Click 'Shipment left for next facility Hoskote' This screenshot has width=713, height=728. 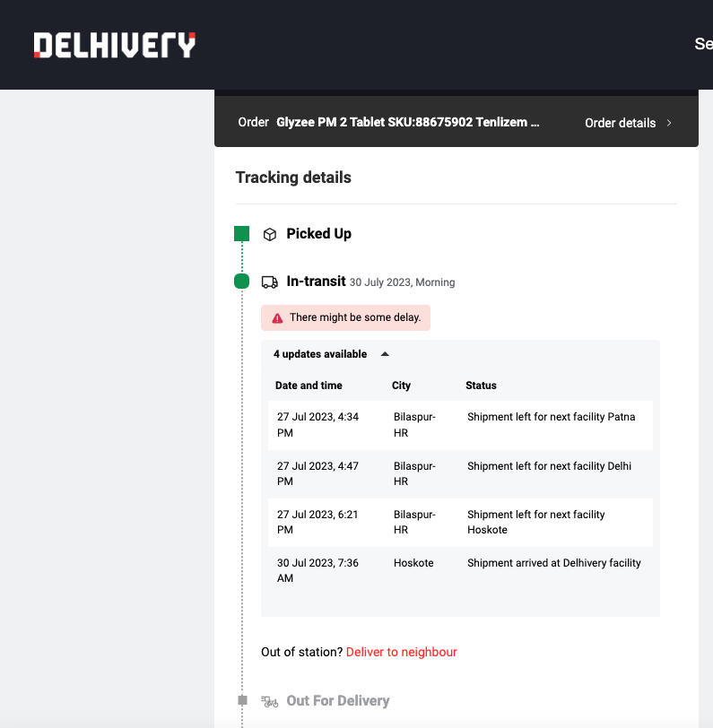pyautogui.click(x=536, y=522)
